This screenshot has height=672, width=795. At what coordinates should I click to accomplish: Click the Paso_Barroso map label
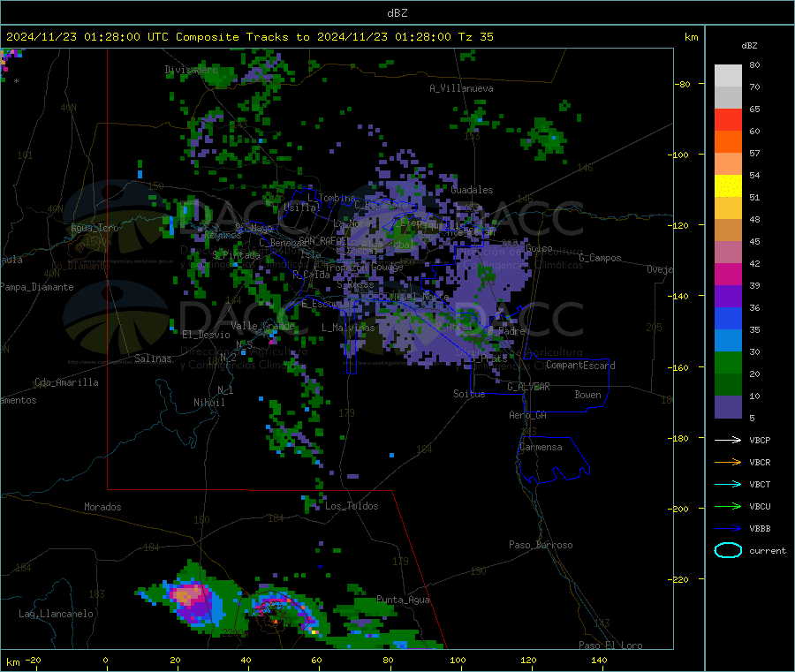coord(541,546)
